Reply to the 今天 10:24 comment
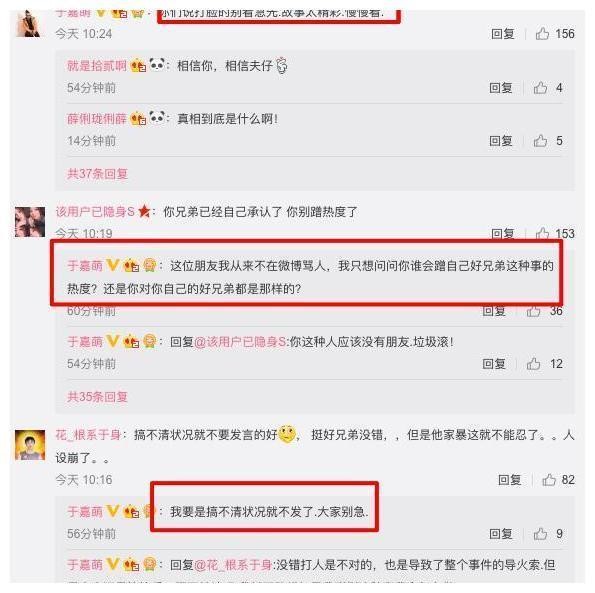This screenshot has width=595, height=593. coord(503,34)
